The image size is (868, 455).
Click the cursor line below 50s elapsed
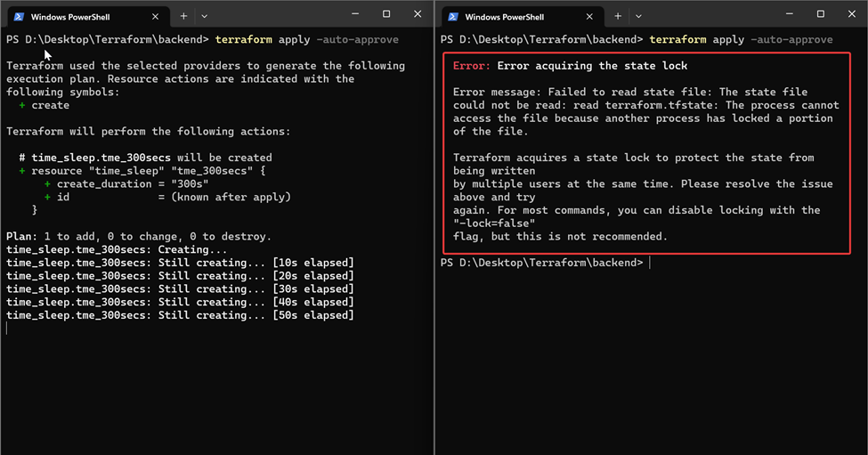coord(6,329)
